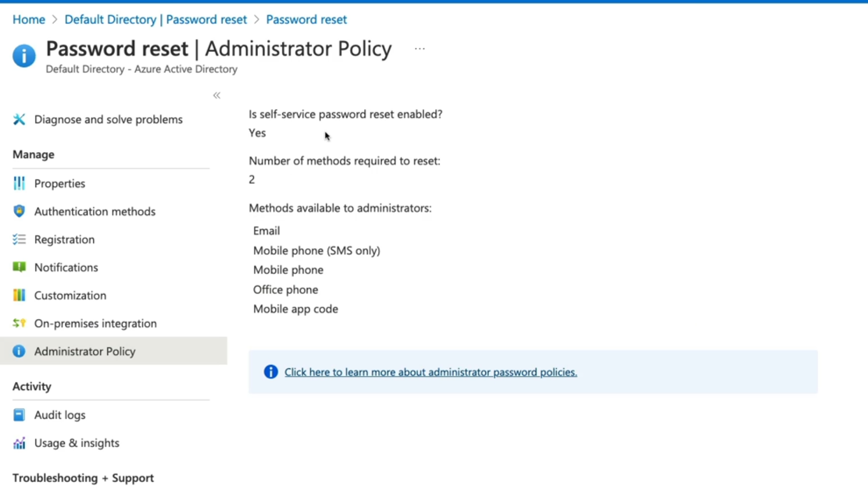Select Authentication methods in sidebar
Image resolution: width=868 pixels, height=491 pixels.
95,211
